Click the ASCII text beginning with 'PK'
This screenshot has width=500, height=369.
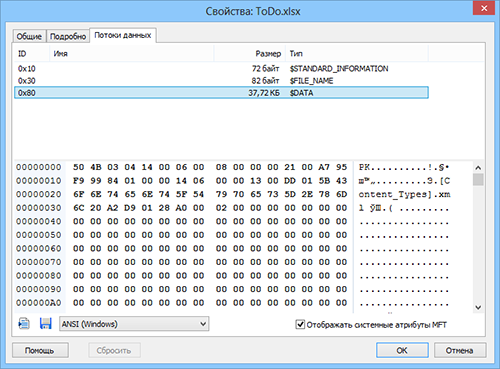point(404,167)
